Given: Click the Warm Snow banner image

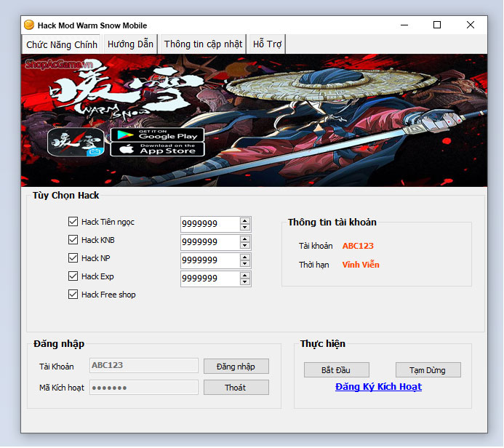Looking at the screenshot, I should (255, 120).
